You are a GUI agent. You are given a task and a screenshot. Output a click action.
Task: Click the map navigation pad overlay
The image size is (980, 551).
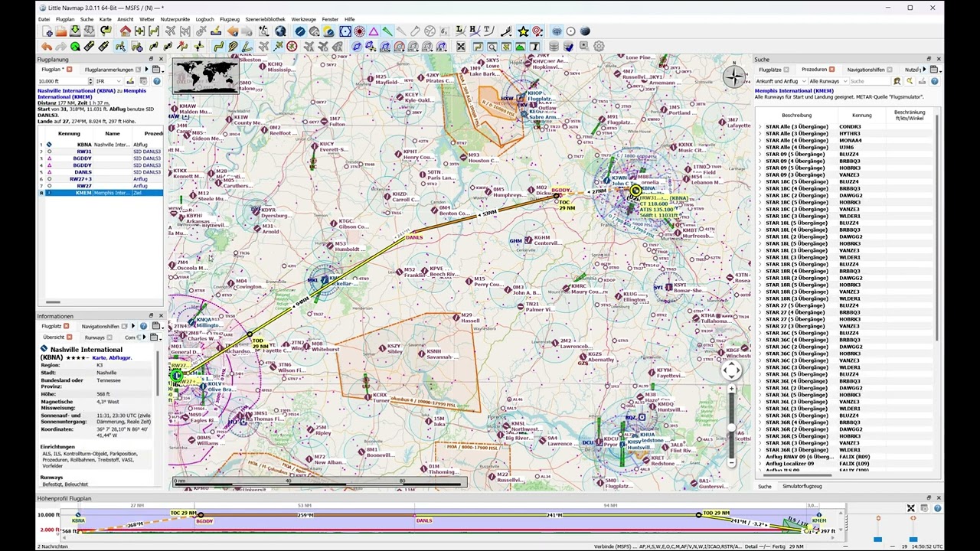coord(731,371)
